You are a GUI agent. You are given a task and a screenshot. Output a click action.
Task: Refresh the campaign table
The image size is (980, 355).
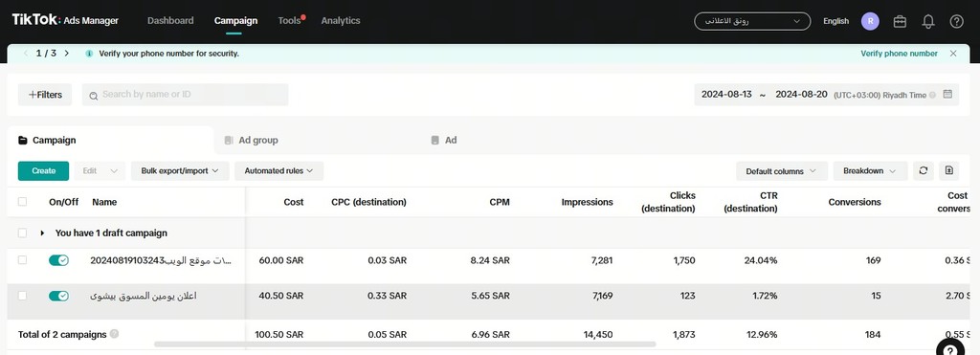click(924, 170)
